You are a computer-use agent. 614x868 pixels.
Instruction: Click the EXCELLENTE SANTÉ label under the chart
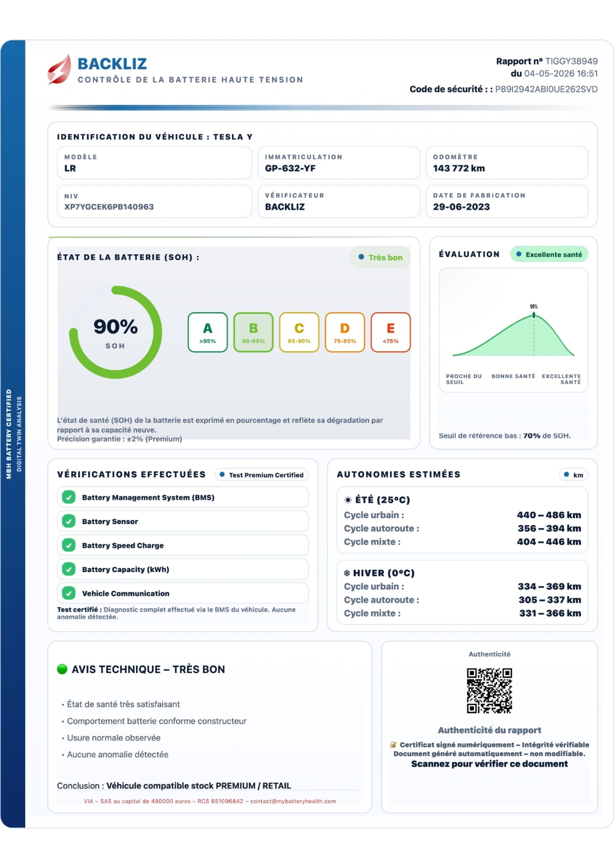[x=561, y=379]
